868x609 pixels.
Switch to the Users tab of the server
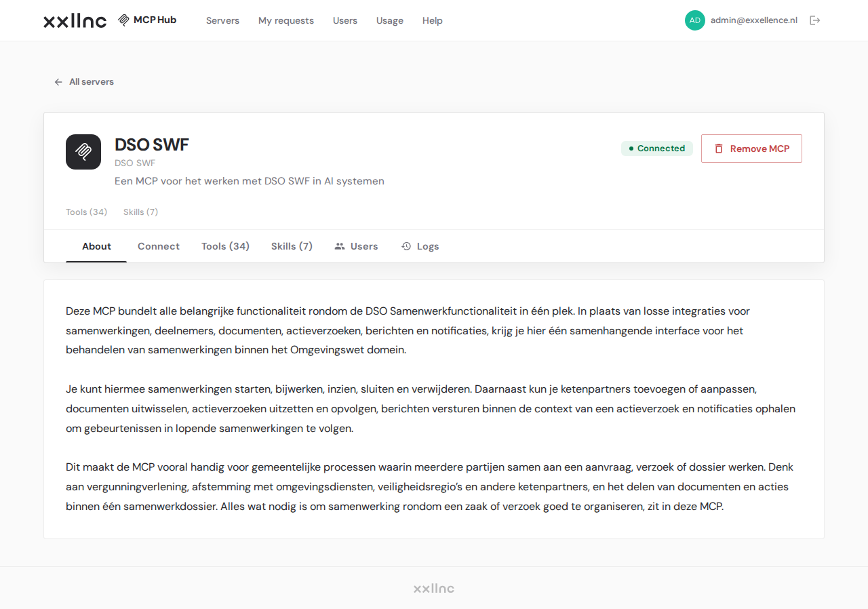(x=356, y=246)
